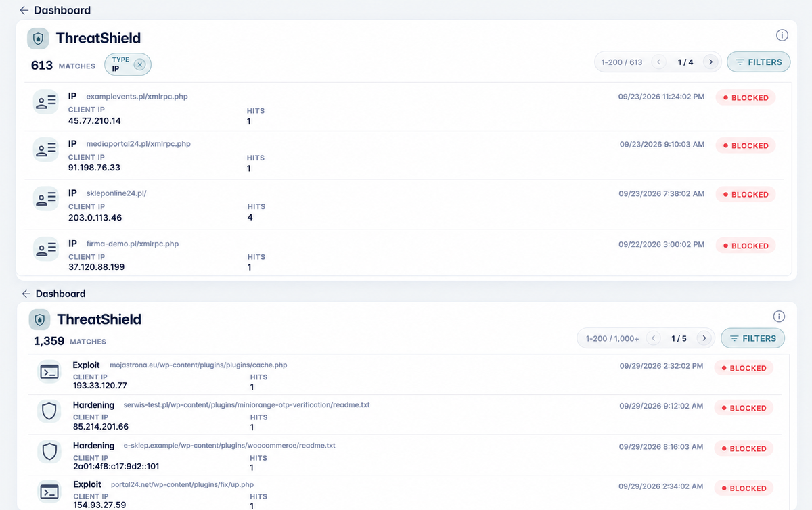The width and height of the screenshot is (812, 510).
Task: Click BLOCKED badge on e-sklep.example row
Action: (743, 448)
